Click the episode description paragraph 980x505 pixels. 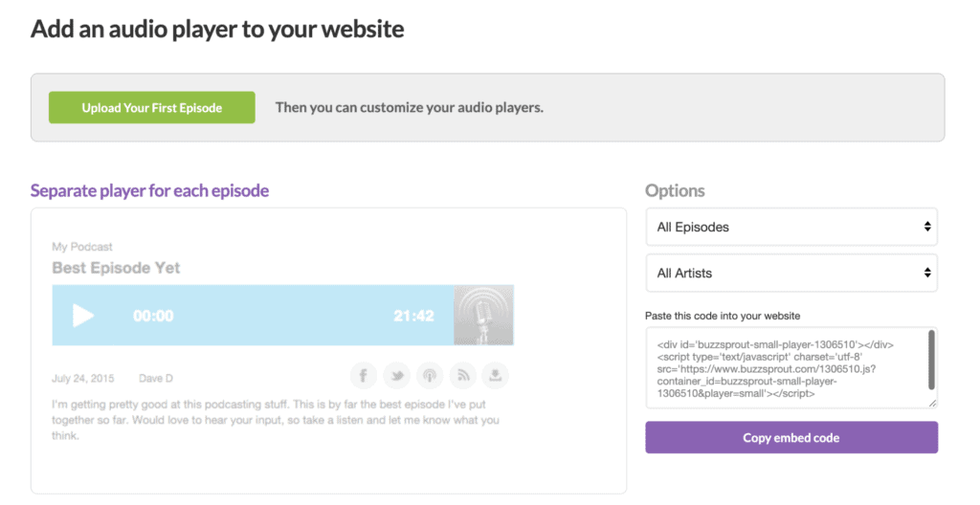pos(275,420)
